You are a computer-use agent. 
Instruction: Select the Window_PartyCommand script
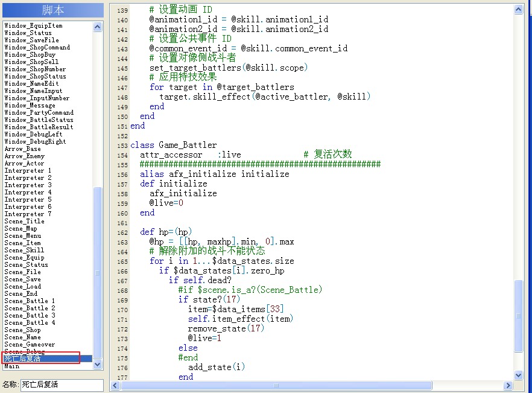coord(39,112)
